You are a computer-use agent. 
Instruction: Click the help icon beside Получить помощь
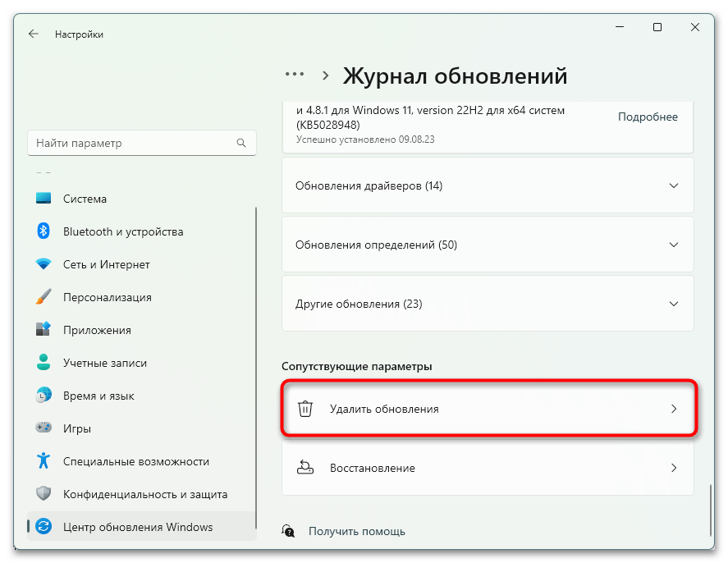[288, 530]
